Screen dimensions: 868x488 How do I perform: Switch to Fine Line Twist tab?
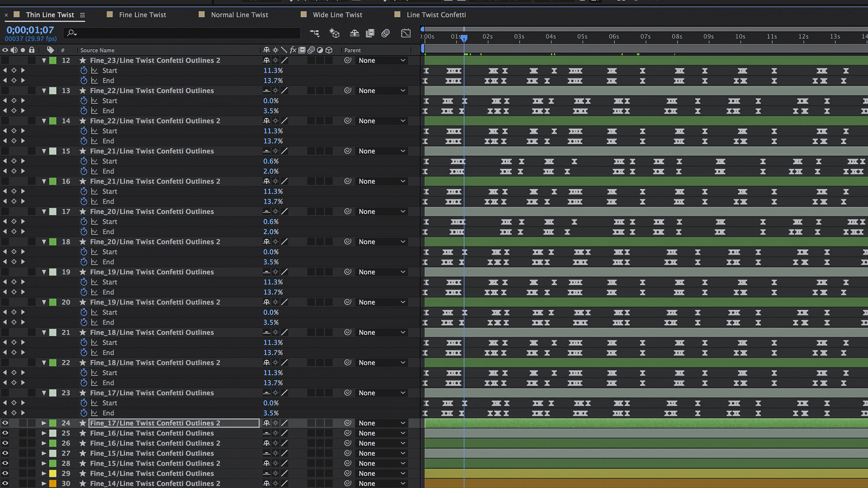click(x=142, y=15)
